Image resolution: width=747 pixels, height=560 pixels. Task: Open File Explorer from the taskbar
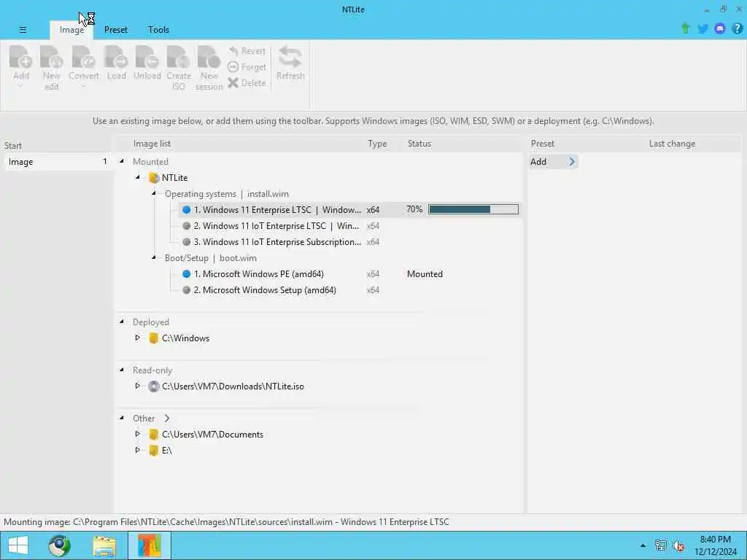point(104,545)
